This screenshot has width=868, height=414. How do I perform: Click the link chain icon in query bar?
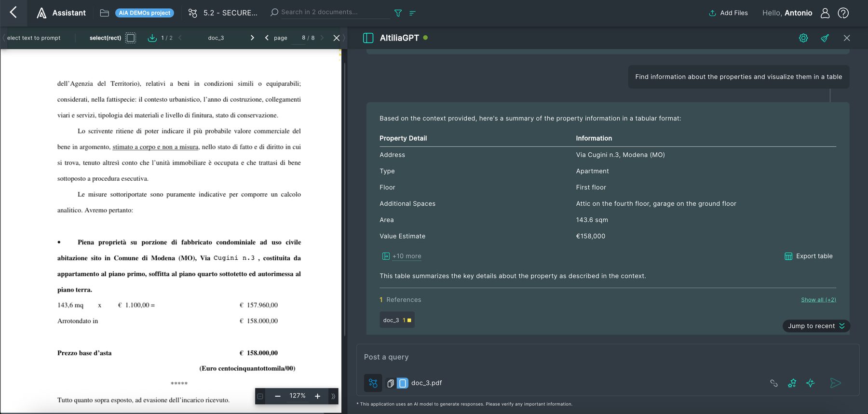click(x=774, y=383)
